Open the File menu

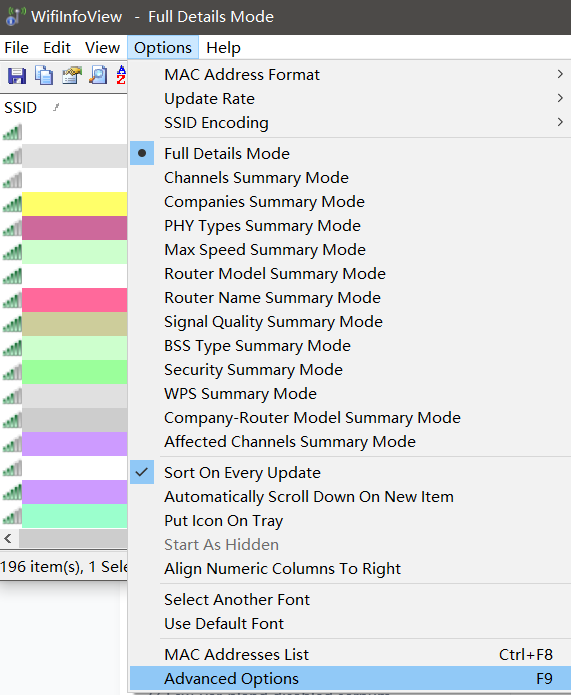16,47
